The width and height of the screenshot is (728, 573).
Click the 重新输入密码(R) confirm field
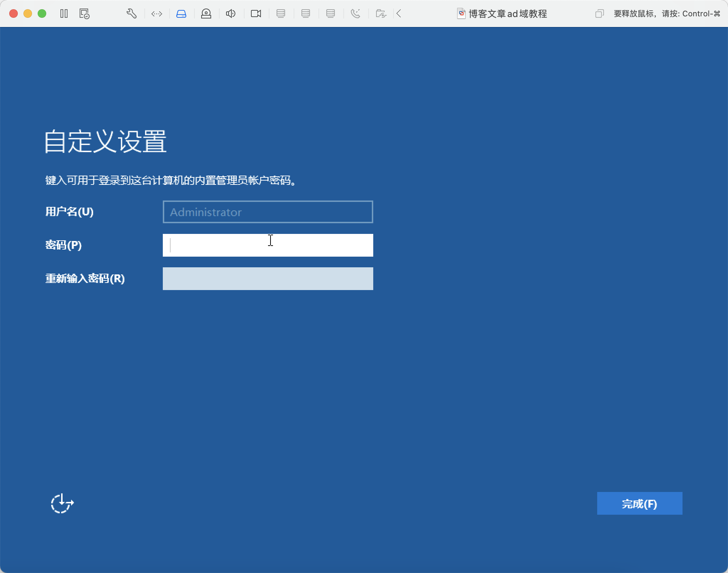coord(268,279)
